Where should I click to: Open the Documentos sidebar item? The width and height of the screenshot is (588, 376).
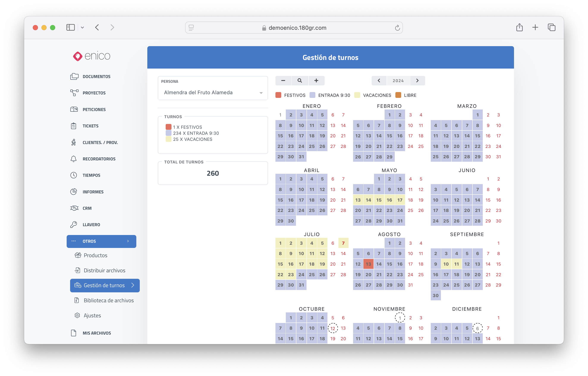point(96,77)
